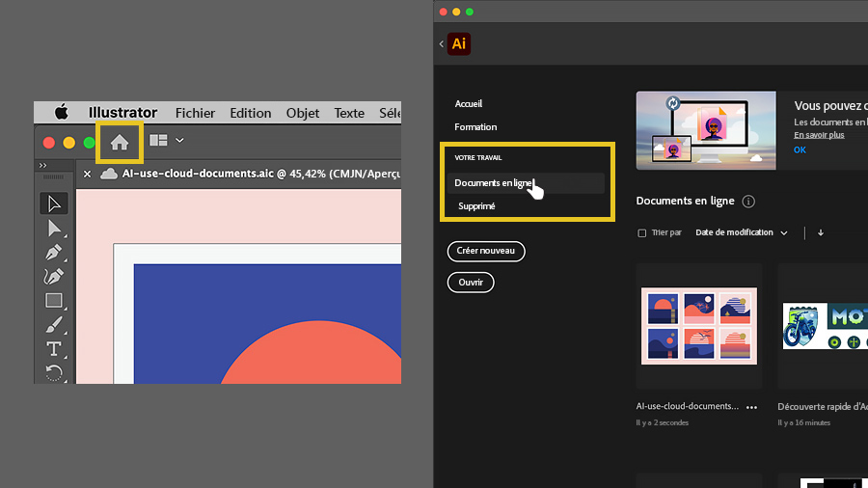Click the arrange documents layout icon

pyautogui.click(x=158, y=141)
